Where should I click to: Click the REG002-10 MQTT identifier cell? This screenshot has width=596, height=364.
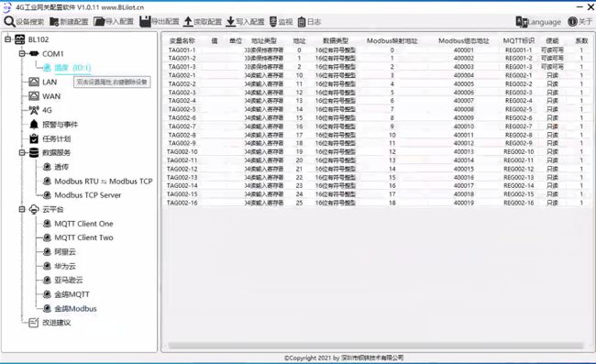[x=519, y=151]
